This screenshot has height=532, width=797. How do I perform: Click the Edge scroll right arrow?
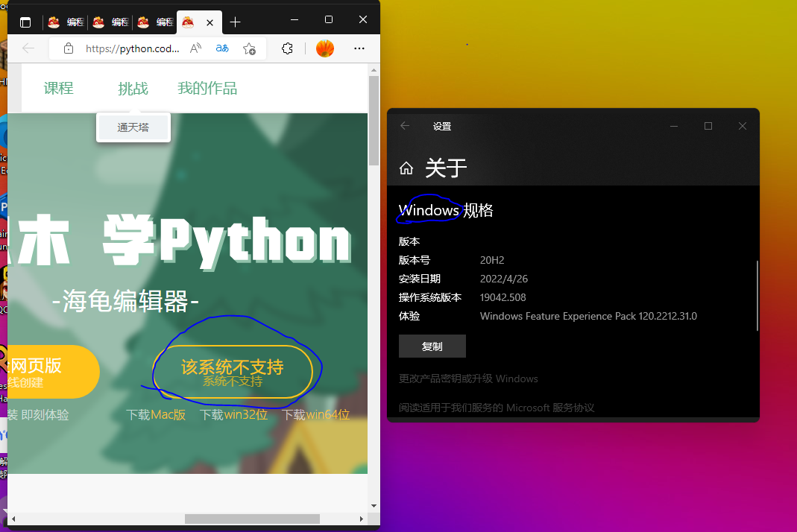coord(362,519)
